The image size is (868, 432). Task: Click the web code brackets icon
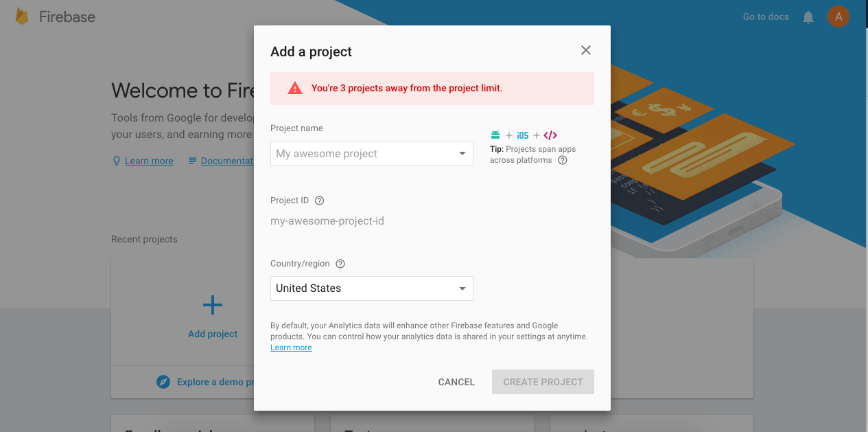(x=550, y=135)
